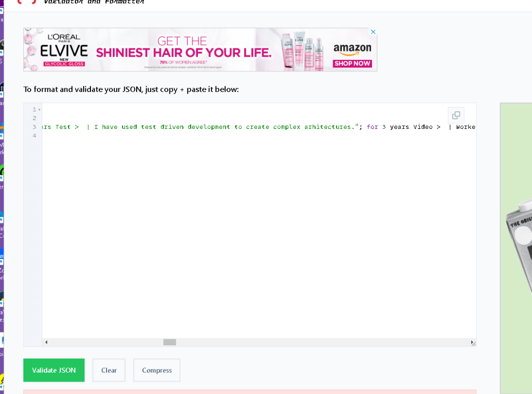Click the L'Oreal Elvive ad banner headline
The width and height of the screenshot is (532, 394).
[x=183, y=52]
